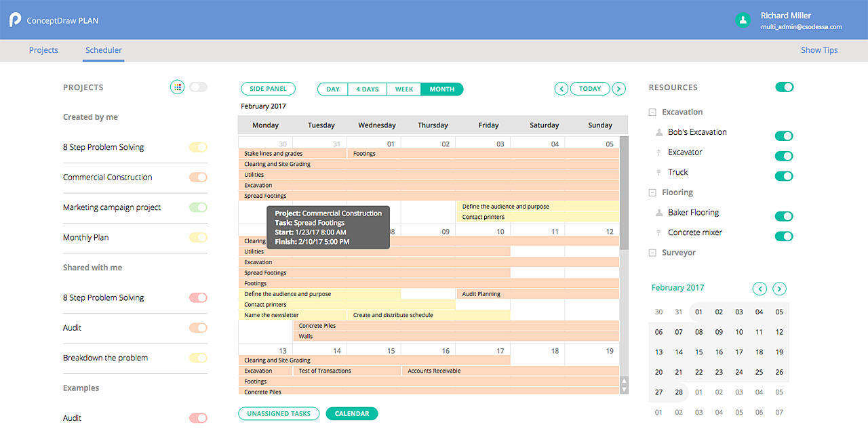Click Richard Miller account name
Viewport: 868px width, 437px height.
tap(786, 16)
